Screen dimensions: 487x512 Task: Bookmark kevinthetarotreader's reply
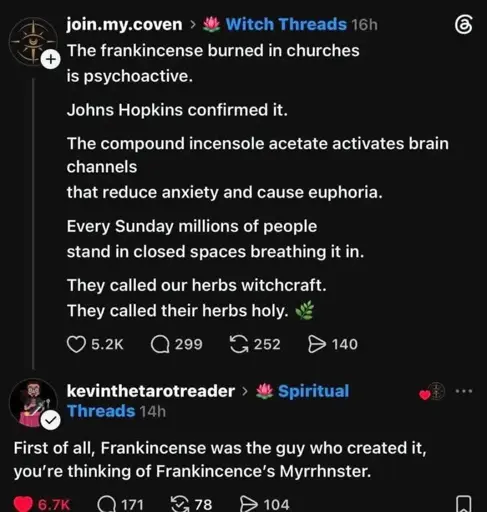463,504
